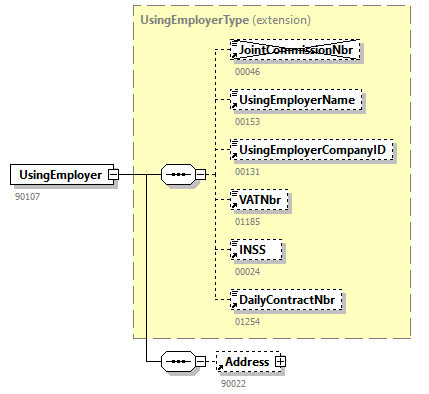This screenshot has width=429, height=394.
Task: Select the UsingEmployerName element
Action: tap(296, 100)
